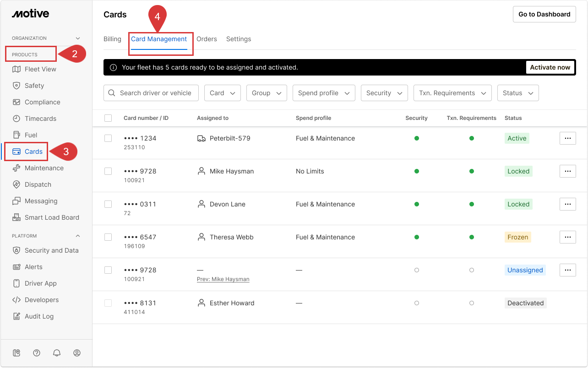Open Fleet View map icon in sidebar
This screenshot has width=588, height=368.
16,69
